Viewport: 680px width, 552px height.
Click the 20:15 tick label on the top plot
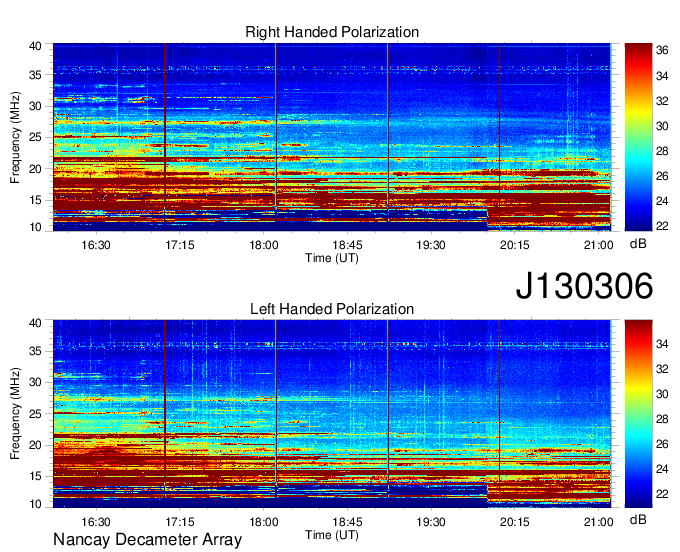pos(515,245)
